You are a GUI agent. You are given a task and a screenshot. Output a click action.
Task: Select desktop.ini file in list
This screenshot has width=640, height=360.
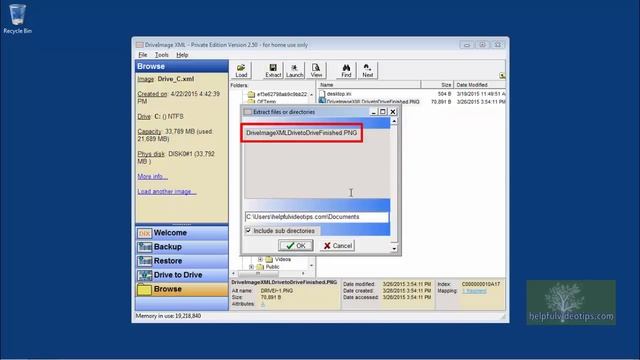pyautogui.click(x=339, y=94)
